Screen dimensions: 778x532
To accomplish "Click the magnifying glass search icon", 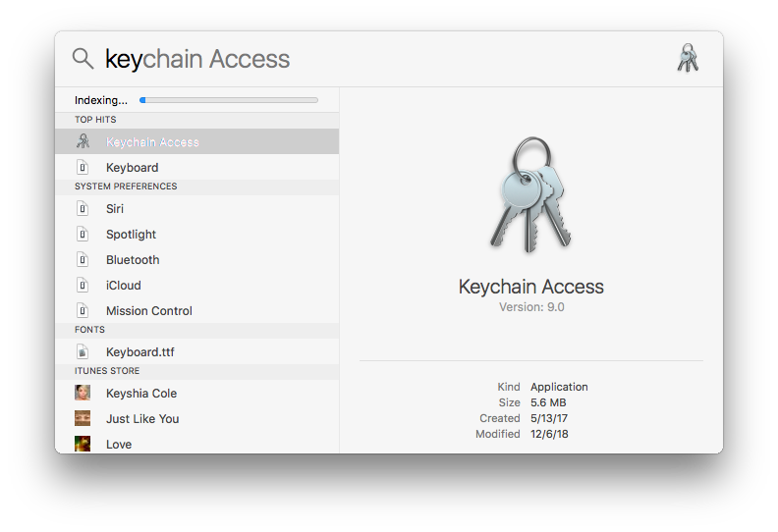I will pos(83,59).
